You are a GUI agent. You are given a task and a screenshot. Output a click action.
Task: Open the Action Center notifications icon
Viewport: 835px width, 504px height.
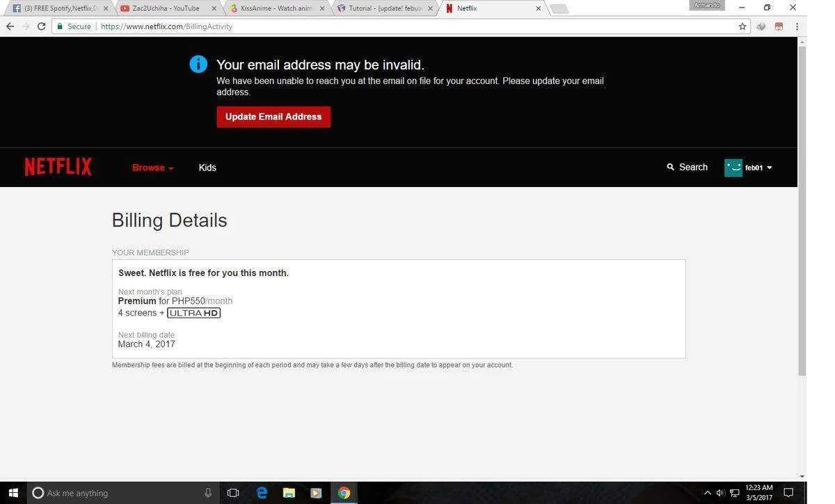pos(789,493)
